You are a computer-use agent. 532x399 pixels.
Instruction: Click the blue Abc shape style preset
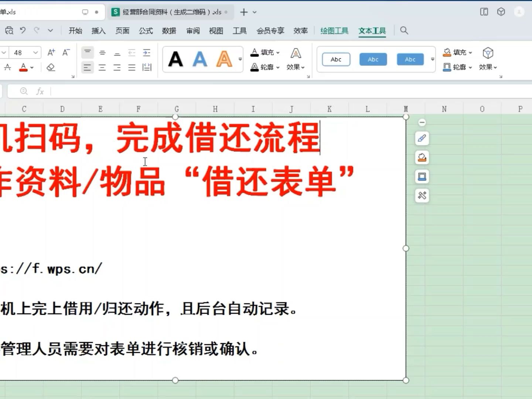[x=373, y=59]
